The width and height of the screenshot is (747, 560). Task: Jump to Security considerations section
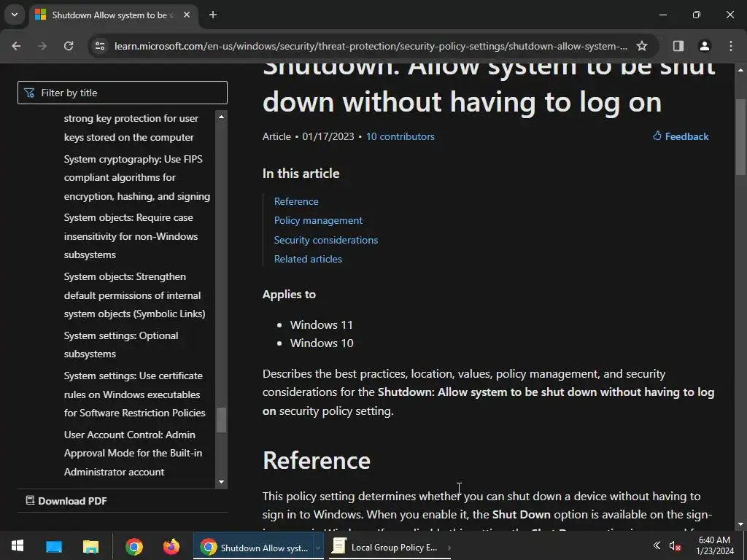[x=326, y=240]
